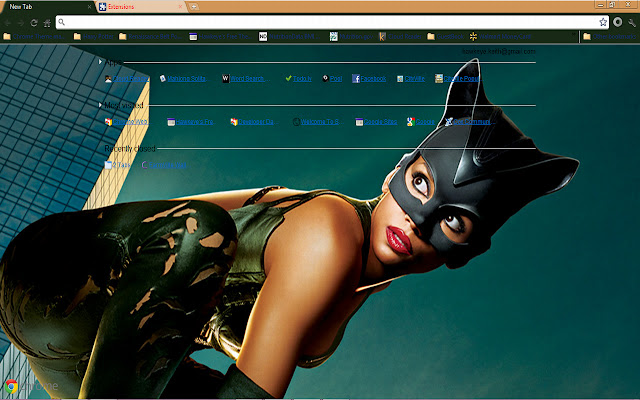The height and width of the screenshot is (400, 640).
Task: Expand the Other bookmarks folder
Action: coord(610,36)
